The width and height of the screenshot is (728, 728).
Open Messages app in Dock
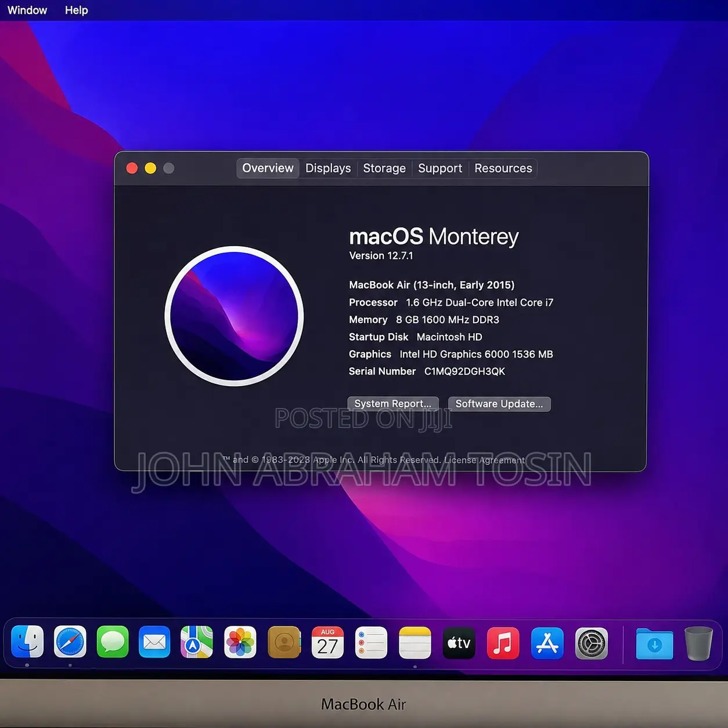pyautogui.click(x=113, y=642)
